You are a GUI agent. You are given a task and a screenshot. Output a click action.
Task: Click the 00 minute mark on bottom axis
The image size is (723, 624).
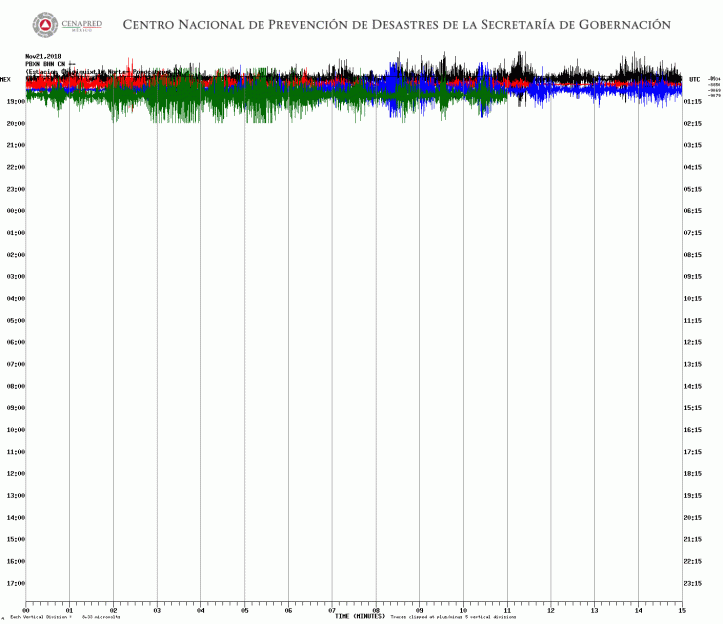point(26,609)
